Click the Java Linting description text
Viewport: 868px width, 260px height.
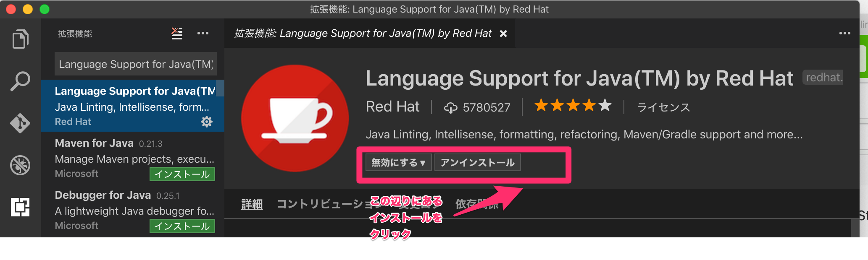584,134
